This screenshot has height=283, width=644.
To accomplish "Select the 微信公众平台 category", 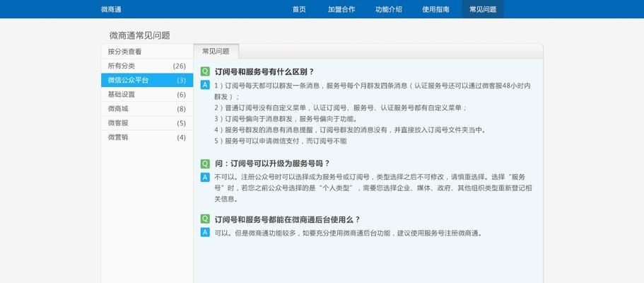I will tap(147, 80).
